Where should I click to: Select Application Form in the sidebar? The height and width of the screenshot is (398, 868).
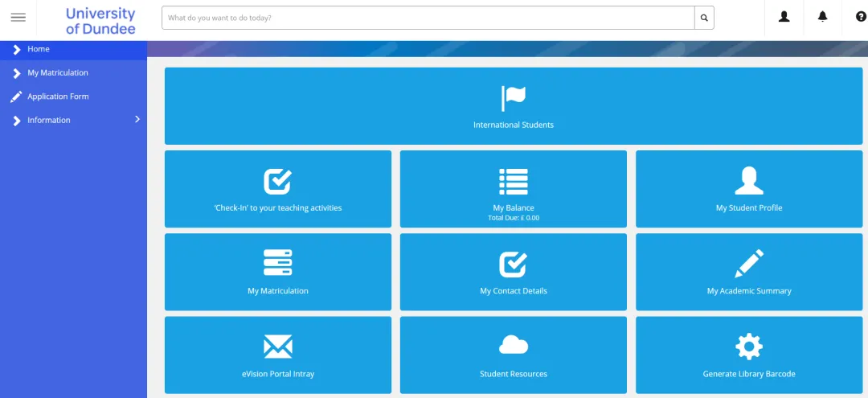pyautogui.click(x=74, y=96)
